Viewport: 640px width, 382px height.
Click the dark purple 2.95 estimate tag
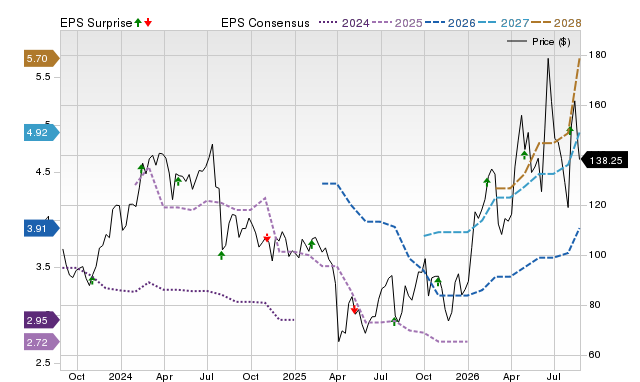42,320
